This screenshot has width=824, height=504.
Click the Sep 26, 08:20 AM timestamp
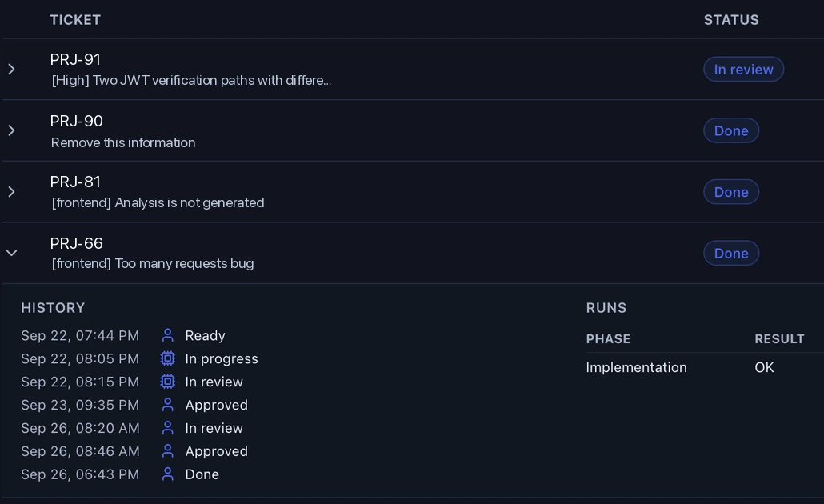80,428
